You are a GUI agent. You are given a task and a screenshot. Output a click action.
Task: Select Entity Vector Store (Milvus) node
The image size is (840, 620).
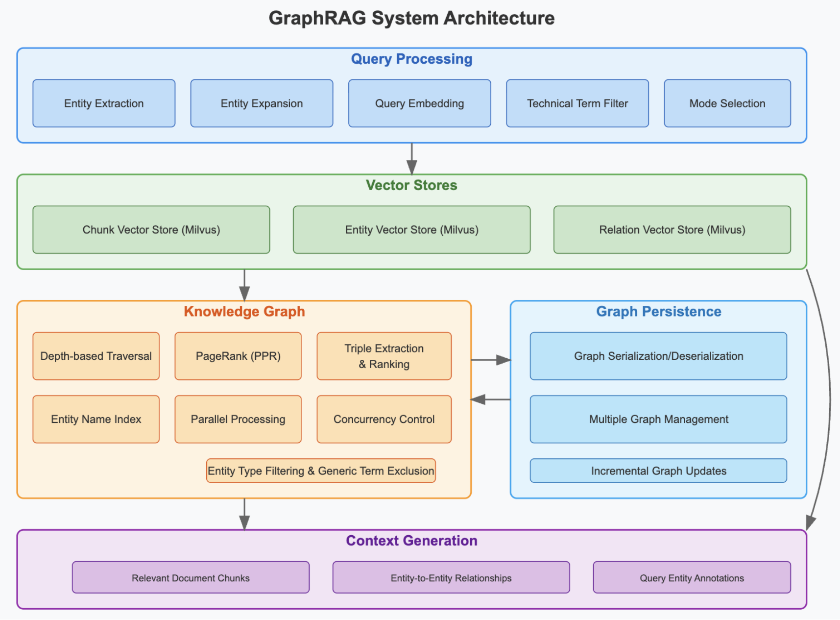click(x=411, y=230)
